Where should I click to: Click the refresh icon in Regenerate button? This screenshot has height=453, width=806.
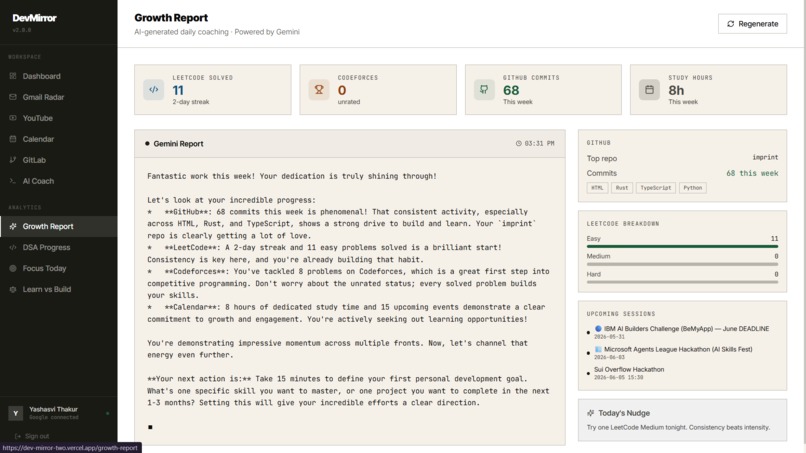click(x=730, y=24)
